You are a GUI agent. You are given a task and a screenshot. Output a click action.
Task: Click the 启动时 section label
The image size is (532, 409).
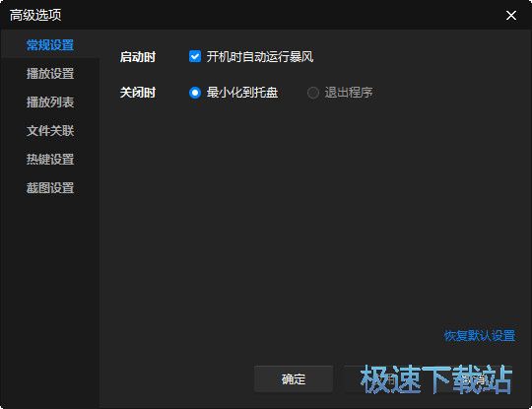tap(137, 57)
